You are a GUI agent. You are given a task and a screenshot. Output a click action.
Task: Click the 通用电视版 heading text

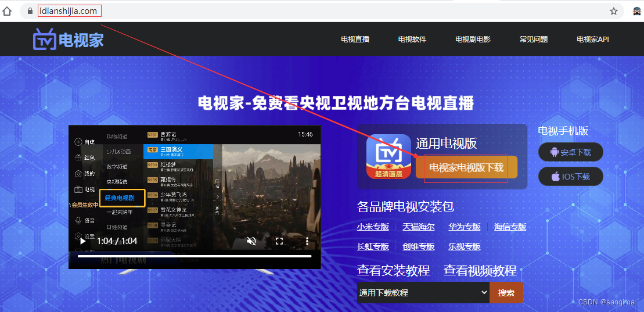click(447, 144)
